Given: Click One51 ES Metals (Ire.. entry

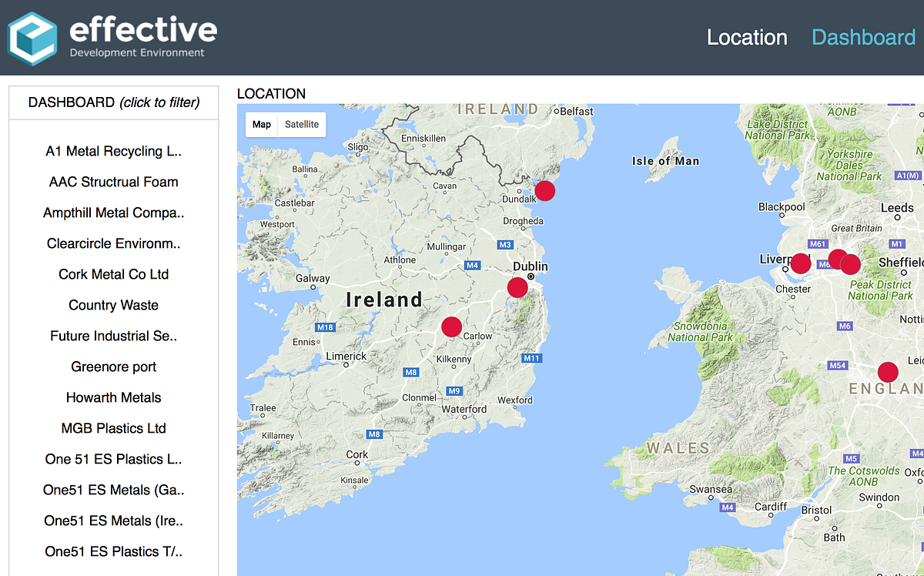Looking at the screenshot, I should click(113, 521).
